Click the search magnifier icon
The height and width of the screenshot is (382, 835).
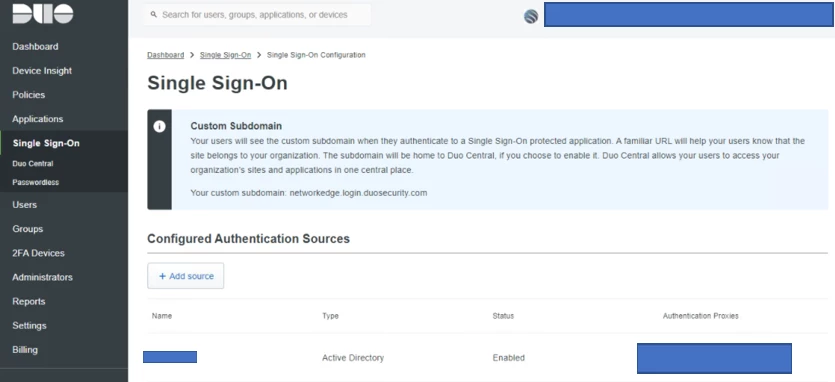coord(154,15)
